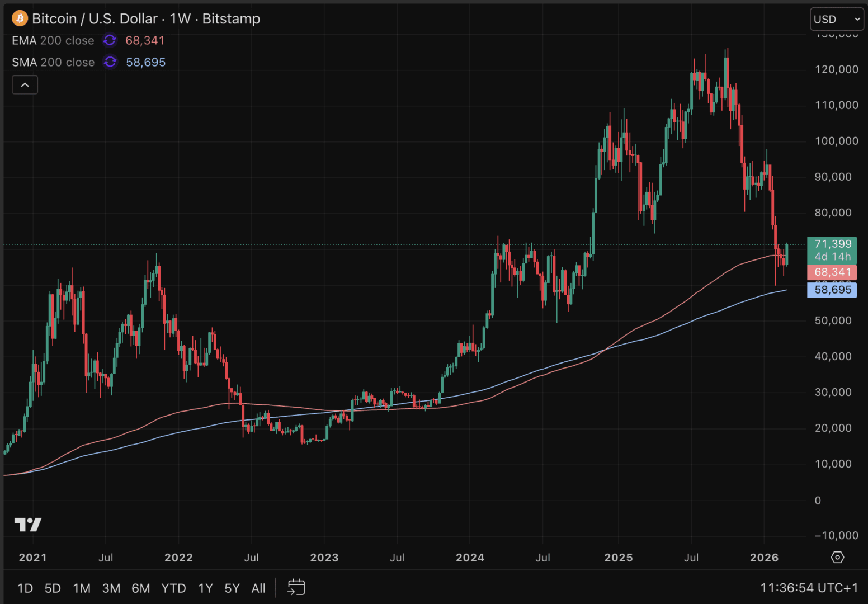868x604 pixels.
Task: Open the go-to-date calendar icon
Action: click(296, 587)
